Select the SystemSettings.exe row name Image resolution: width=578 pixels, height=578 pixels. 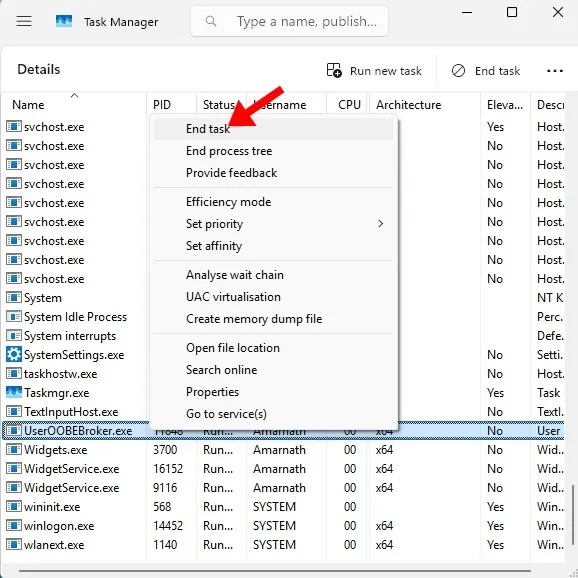pos(74,355)
